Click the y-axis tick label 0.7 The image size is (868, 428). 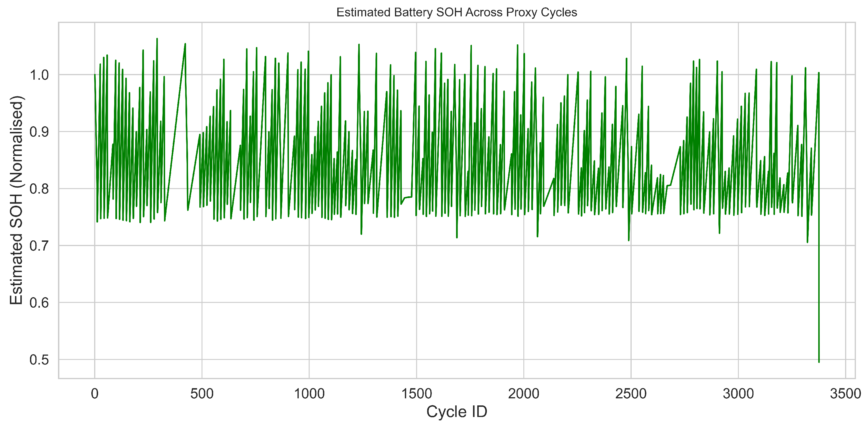pos(39,246)
